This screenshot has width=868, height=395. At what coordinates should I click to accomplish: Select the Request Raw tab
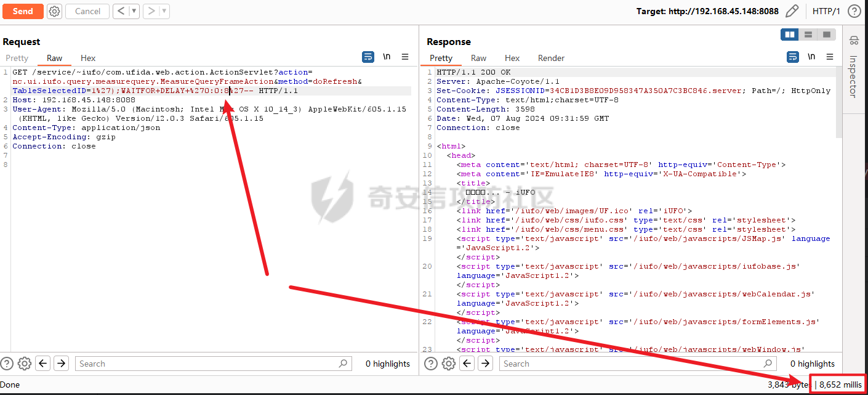55,58
